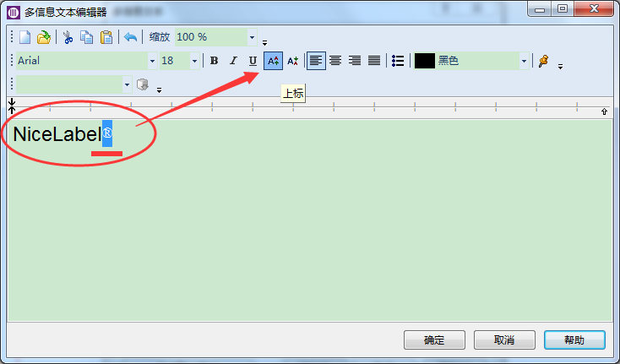Image resolution: width=620 pixels, height=364 pixels.
Task: Toggle underline formatting
Action: (253, 61)
